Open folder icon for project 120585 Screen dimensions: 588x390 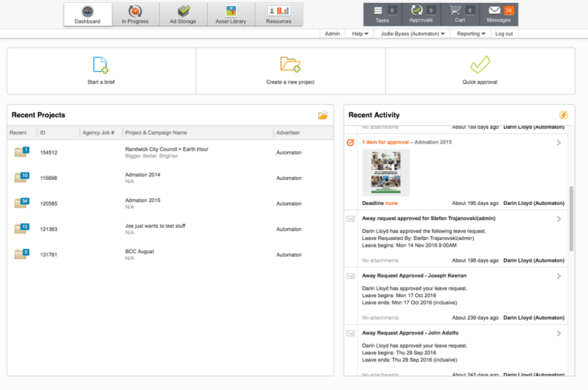(x=22, y=203)
